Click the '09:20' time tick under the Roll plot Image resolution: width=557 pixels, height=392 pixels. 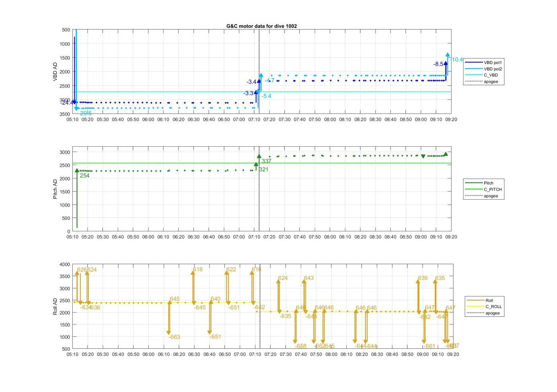point(453,354)
